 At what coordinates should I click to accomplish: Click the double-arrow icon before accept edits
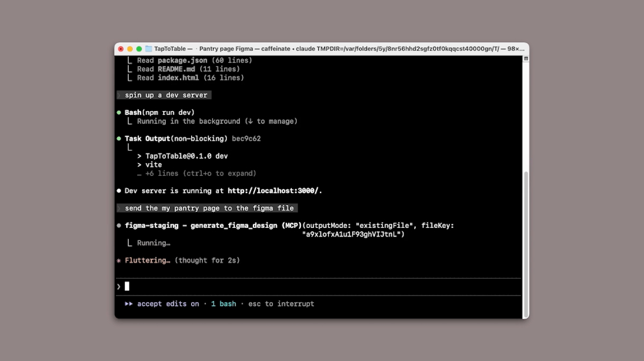129,304
